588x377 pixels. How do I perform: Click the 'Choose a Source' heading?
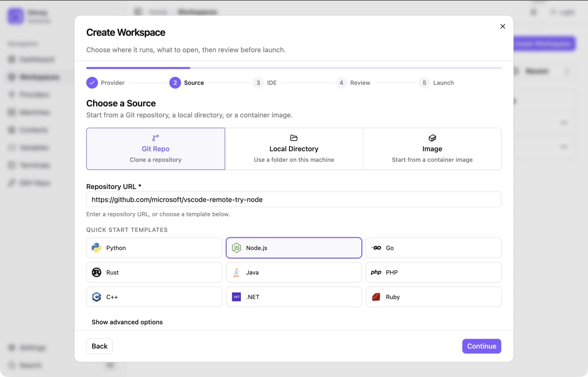[x=121, y=103]
